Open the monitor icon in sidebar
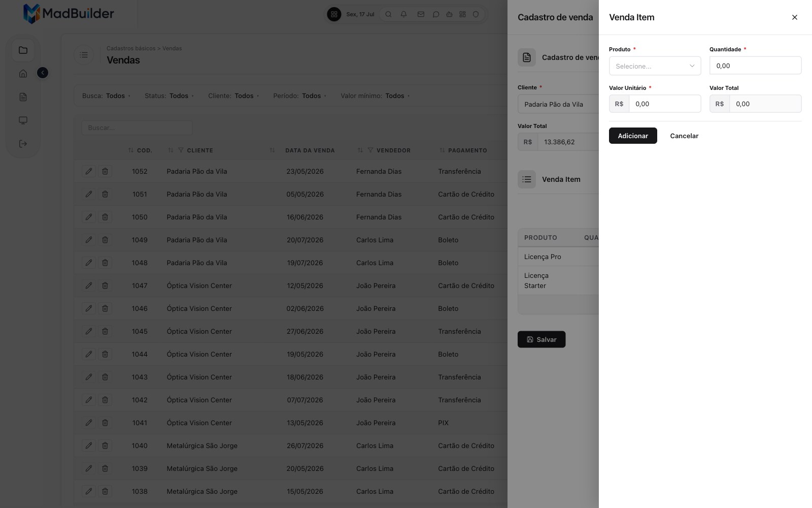Image resolution: width=812 pixels, height=508 pixels. click(23, 120)
